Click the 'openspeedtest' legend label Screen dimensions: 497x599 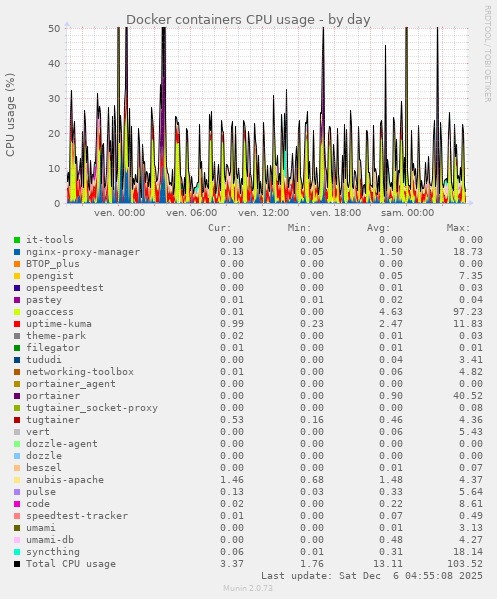point(65,288)
